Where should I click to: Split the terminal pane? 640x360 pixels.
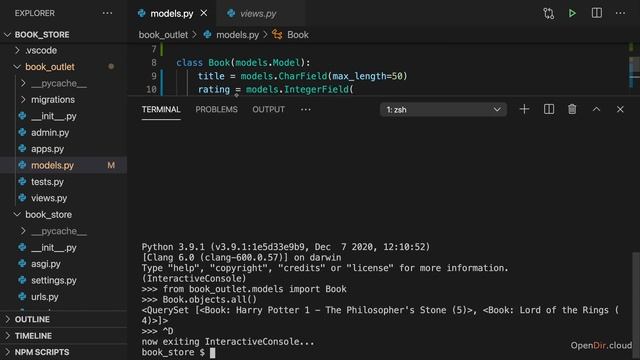click(x=549, y=109)
